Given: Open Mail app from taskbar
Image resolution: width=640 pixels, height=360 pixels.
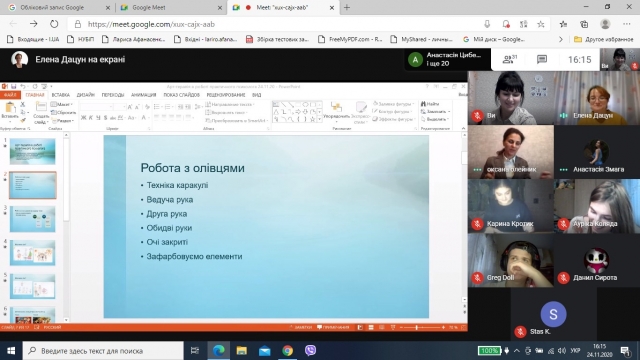Looking at the screenshot, I should 264,351.
